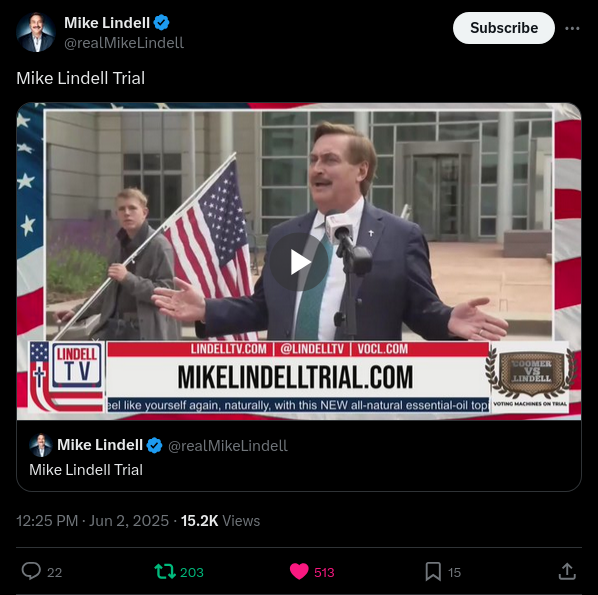Toggle the bookmark icon

pyautogui.click(x=433, y=572)
